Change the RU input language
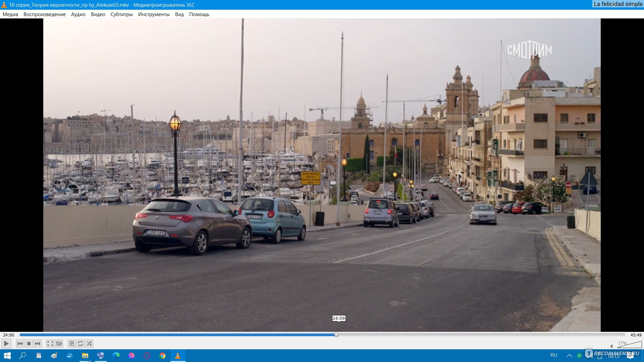Viewport: 644px width, 362px height. [x=554, y=355]
